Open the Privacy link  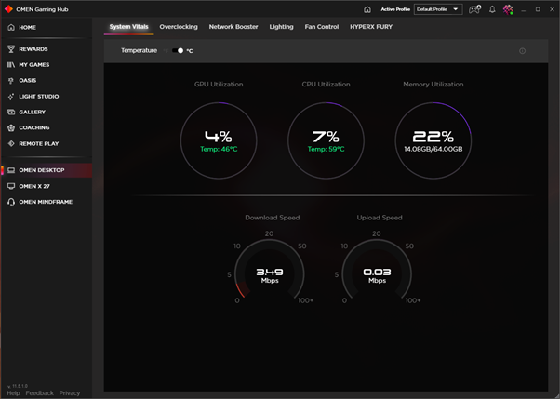point(70,393)
